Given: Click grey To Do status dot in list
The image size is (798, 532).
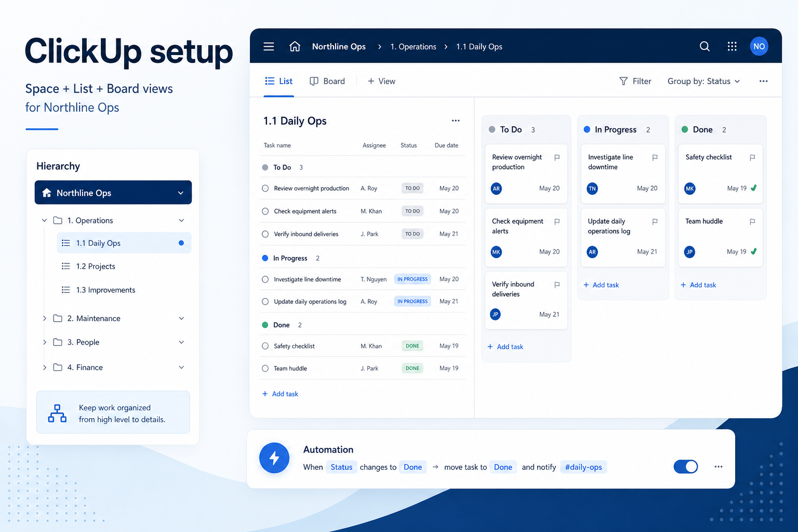Looking at the screenshot, I should click(265, 167).
